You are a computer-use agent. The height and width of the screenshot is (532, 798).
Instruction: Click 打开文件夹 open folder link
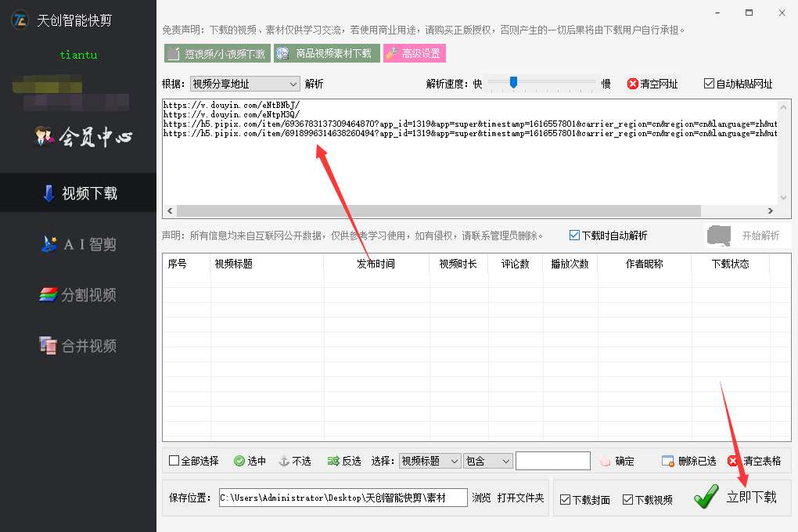(x=520, y=498)
